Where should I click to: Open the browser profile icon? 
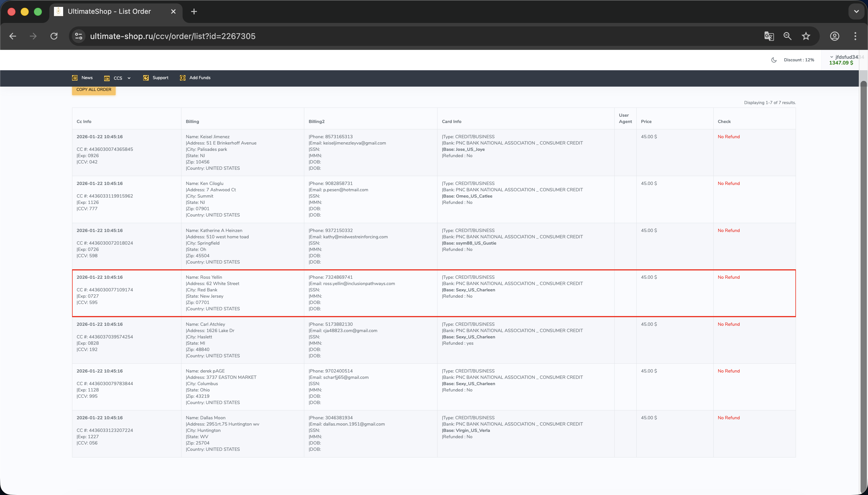tap(834, 36)
